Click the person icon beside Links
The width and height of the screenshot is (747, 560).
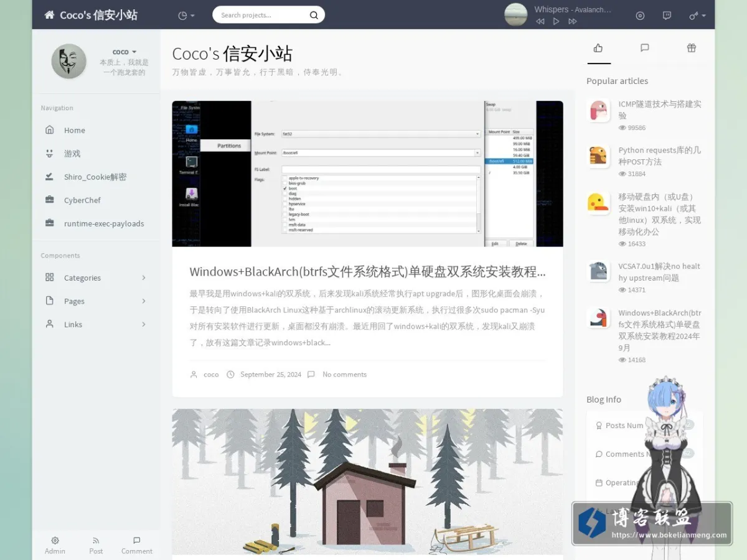50,324
